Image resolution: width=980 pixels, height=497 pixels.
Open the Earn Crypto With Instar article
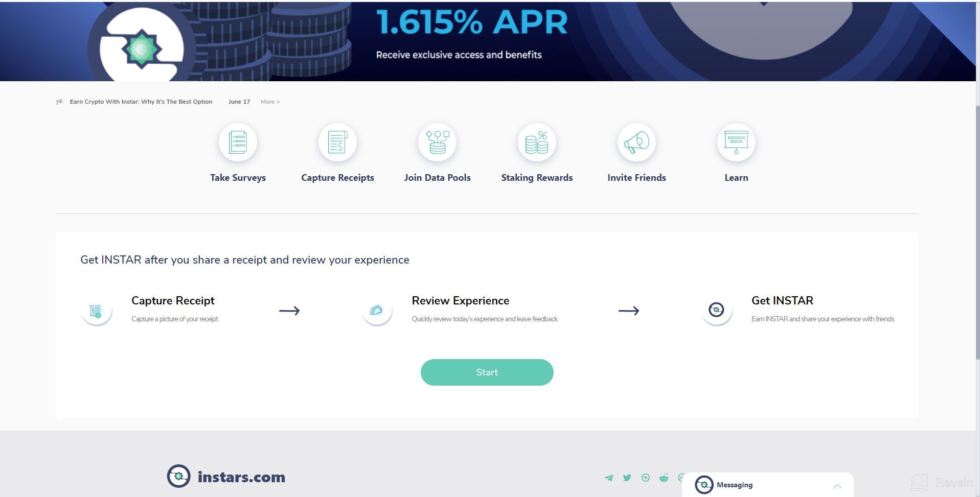[x=141, y=102]
